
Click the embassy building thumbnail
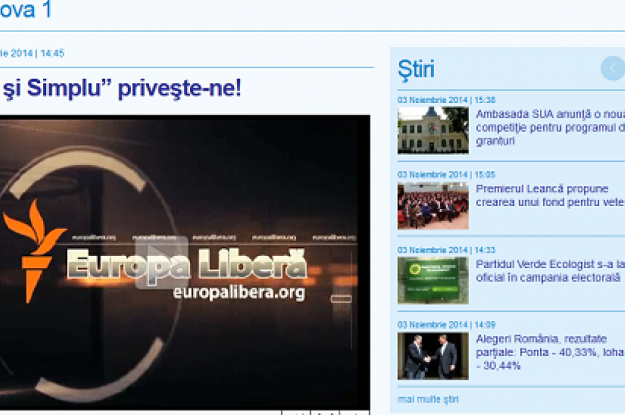tap(433, 130)
